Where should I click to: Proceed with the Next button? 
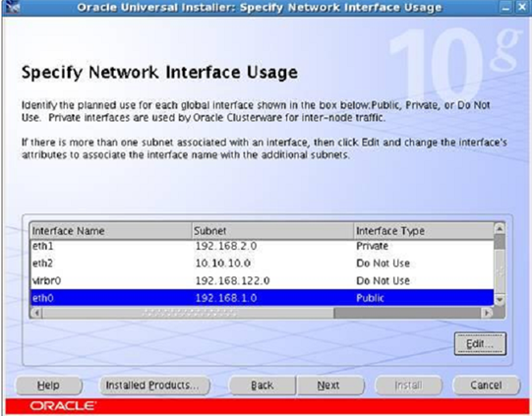coord(330,386)
